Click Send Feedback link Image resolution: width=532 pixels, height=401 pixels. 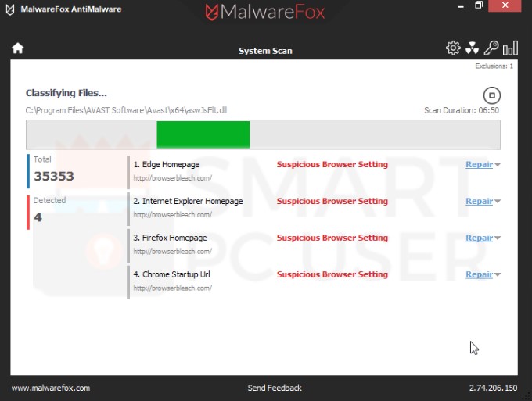tap(275, 388)
